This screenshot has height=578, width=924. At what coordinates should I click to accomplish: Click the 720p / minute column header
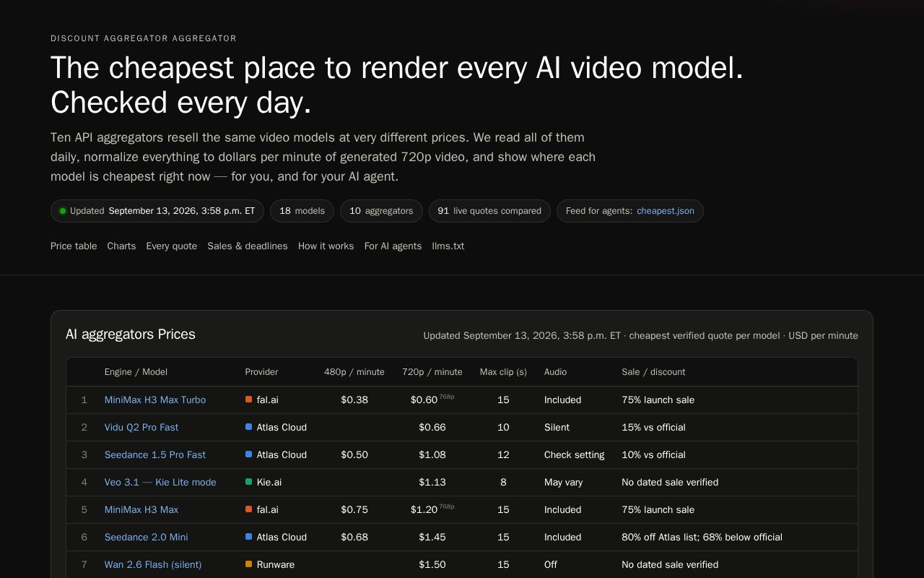coord(432,372)
